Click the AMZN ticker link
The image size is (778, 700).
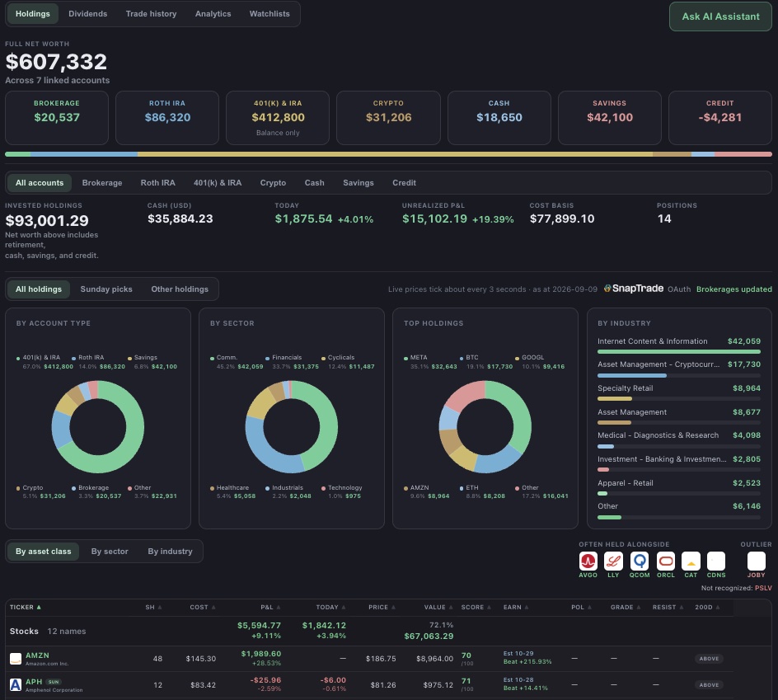37,655
